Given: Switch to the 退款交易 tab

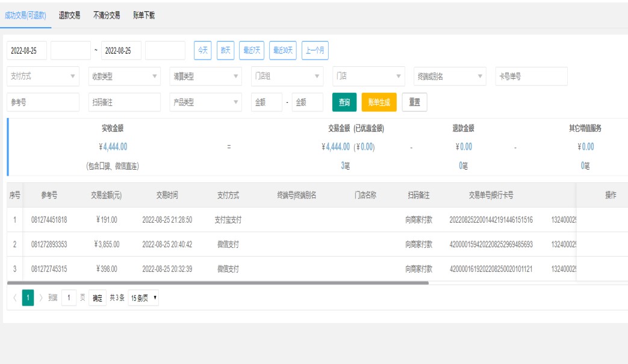Looking at the screenshot, I should 69,15.
